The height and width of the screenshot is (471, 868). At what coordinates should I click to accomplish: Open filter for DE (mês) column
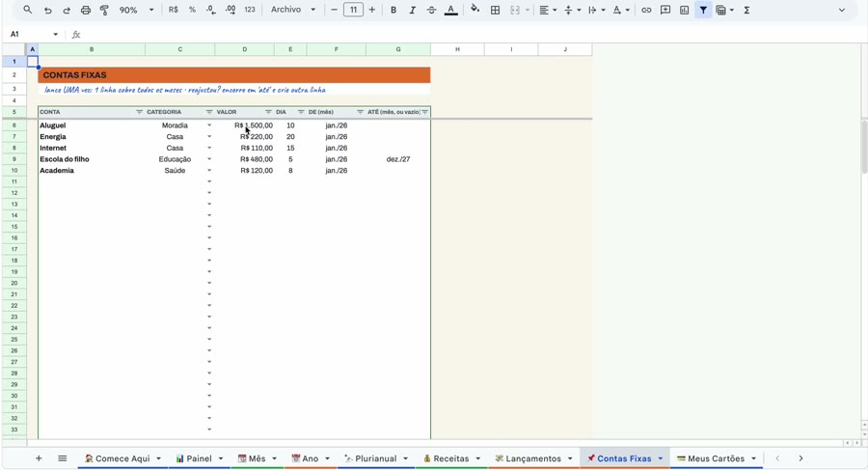[361, 112]
